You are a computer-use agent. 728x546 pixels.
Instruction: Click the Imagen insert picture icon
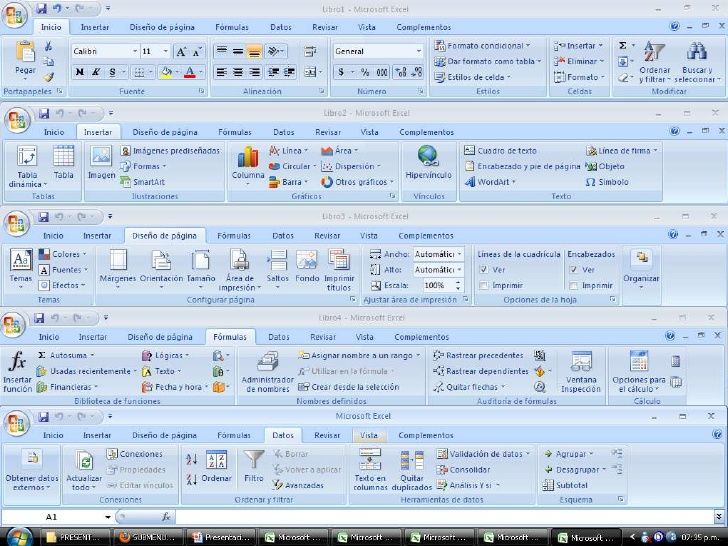pos(101,160)
